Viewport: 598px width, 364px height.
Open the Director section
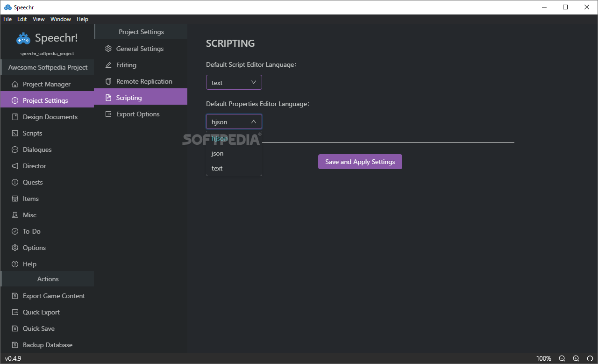pyautogui.click(x=47, y=166)
